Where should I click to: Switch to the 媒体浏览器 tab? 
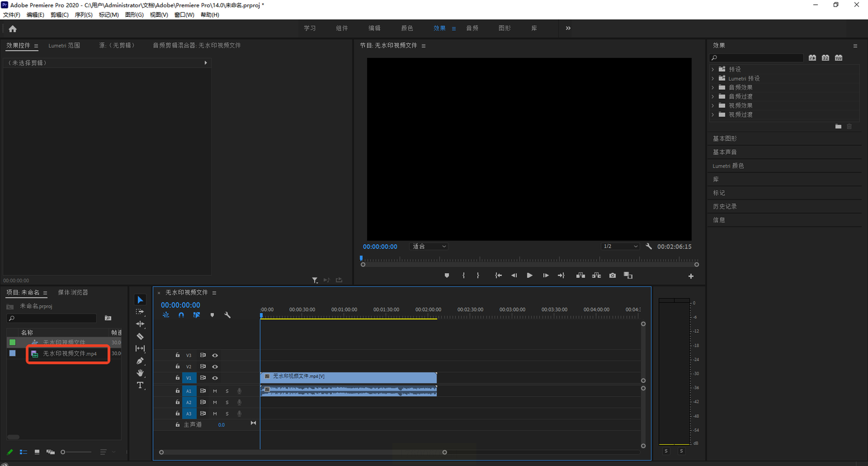[73, 292]
